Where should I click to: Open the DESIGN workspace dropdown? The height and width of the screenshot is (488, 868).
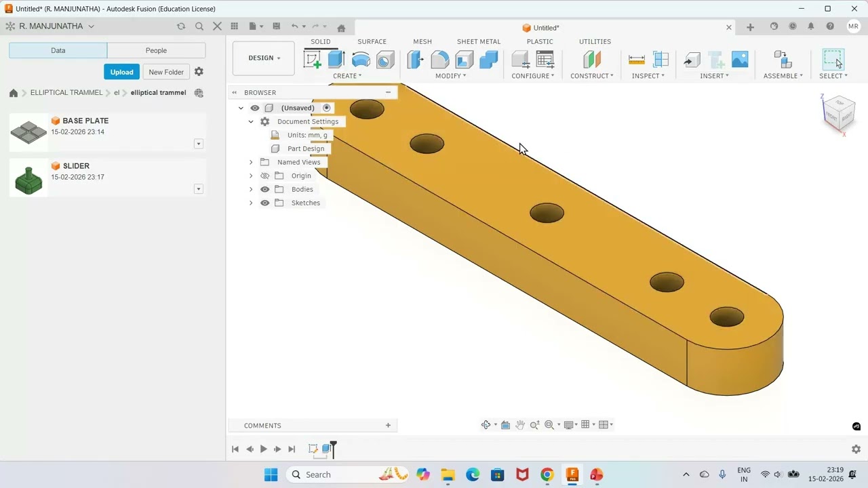point(264,58)
